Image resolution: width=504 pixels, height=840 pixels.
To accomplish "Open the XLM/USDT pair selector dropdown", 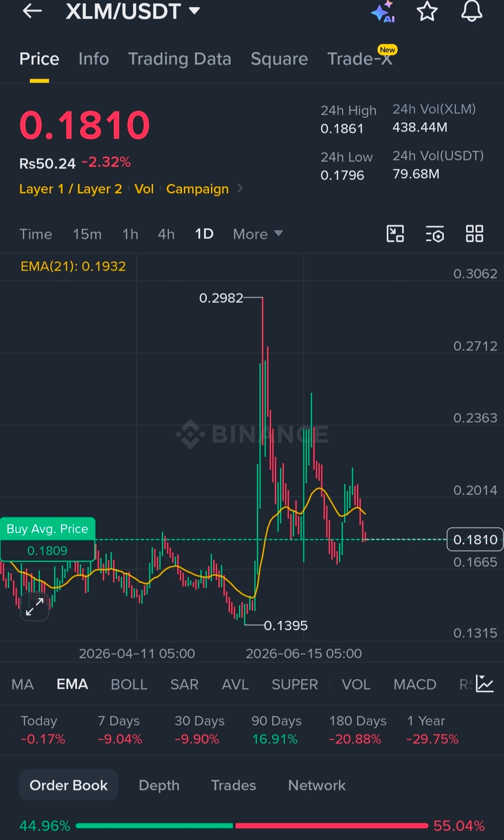I will (133, 11).
